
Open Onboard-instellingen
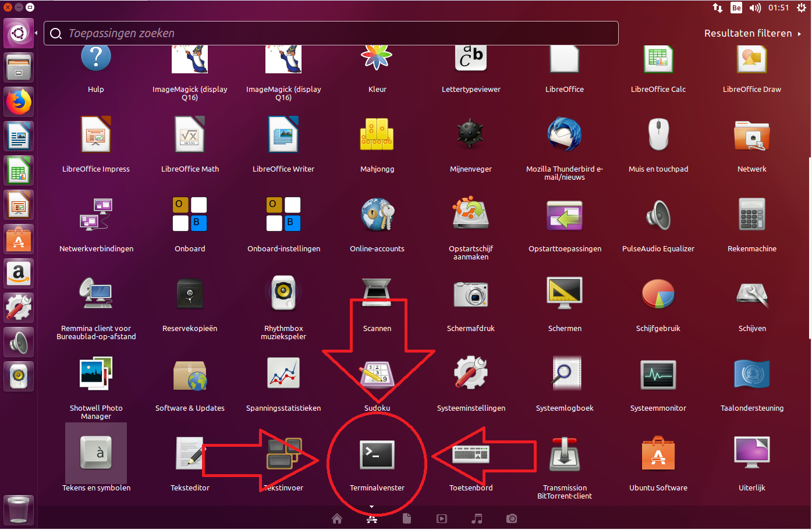(283, 214)
